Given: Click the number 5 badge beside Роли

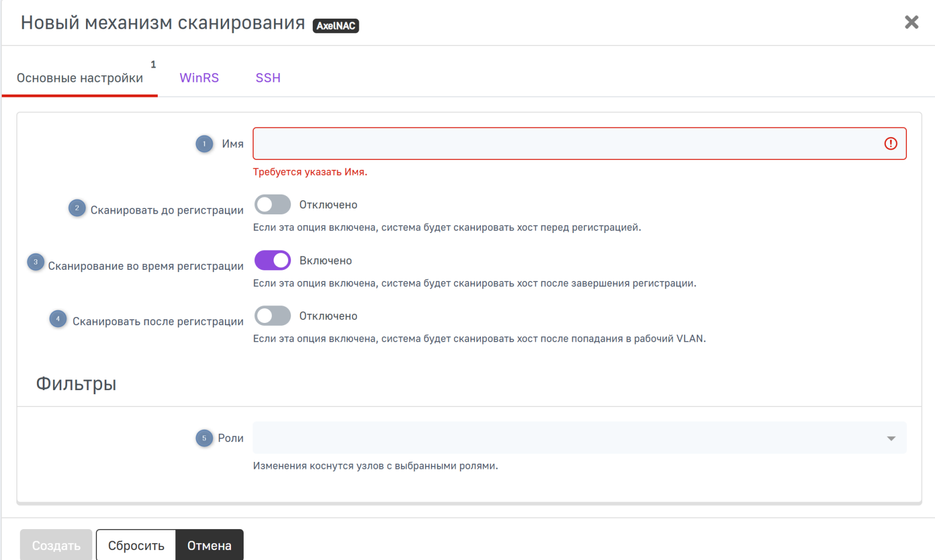Looking at the screenshot, I should [204, 438].
